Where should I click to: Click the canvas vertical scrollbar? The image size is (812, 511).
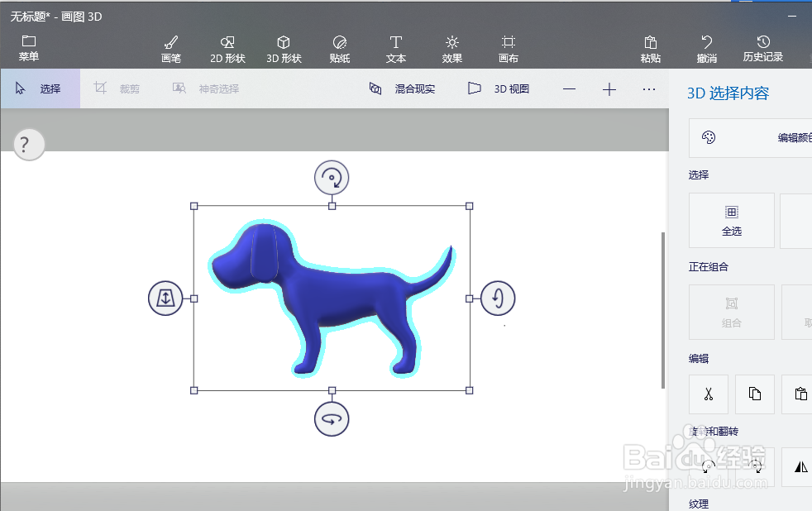pos(663,310)
